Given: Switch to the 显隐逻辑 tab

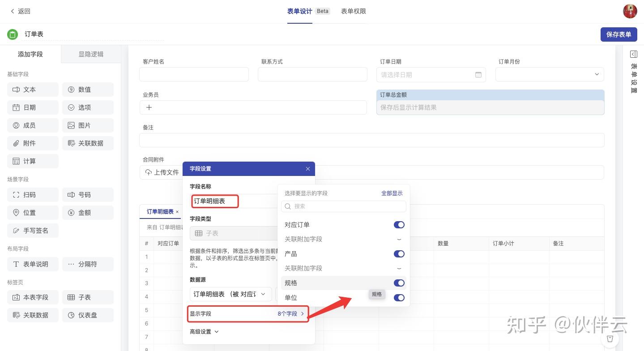Looking at the screenshot, I should point(91,54).
